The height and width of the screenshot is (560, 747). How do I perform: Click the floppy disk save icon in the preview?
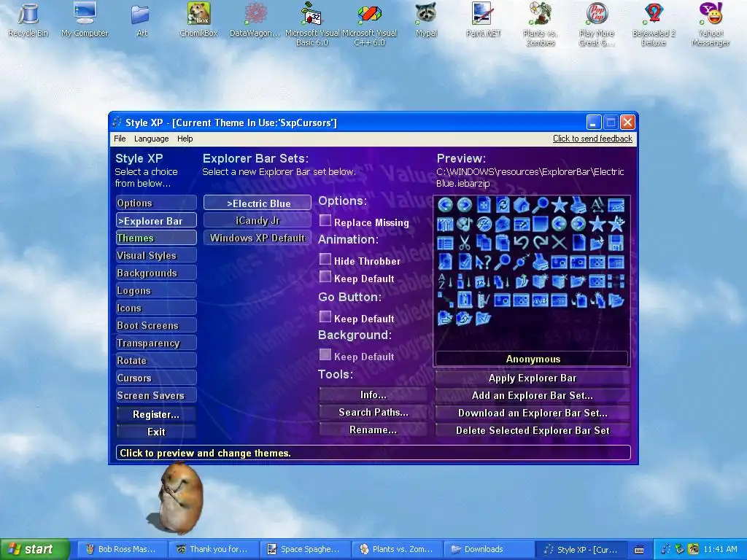(616, 243)
